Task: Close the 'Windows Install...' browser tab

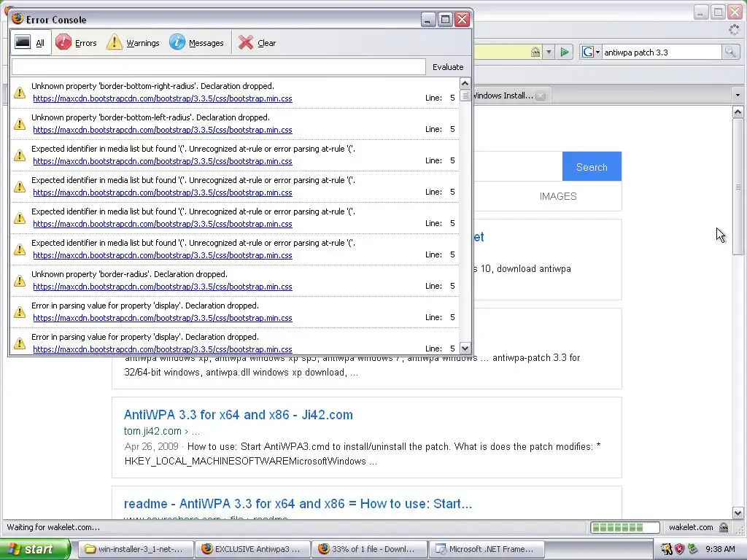Action: pyautogui.click(x=541, y=96)
